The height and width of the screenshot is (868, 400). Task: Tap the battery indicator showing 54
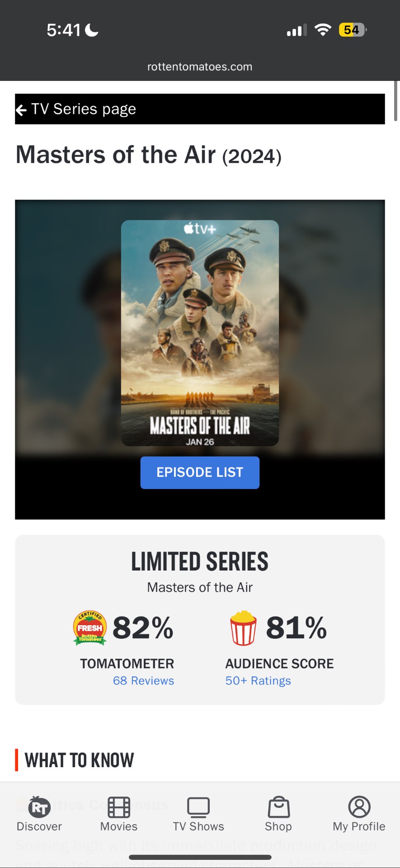(x=353, y=30)
